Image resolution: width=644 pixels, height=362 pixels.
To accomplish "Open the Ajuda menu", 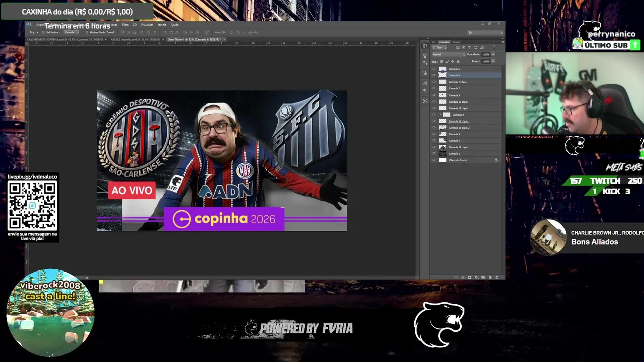I will 174,25.
